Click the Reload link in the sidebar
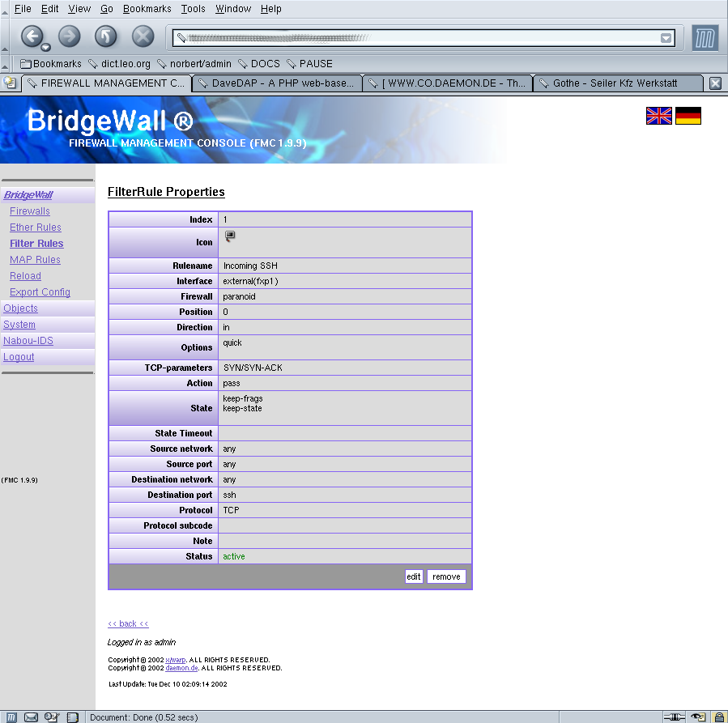Screen dimensions: 728x723 (26, 276)
